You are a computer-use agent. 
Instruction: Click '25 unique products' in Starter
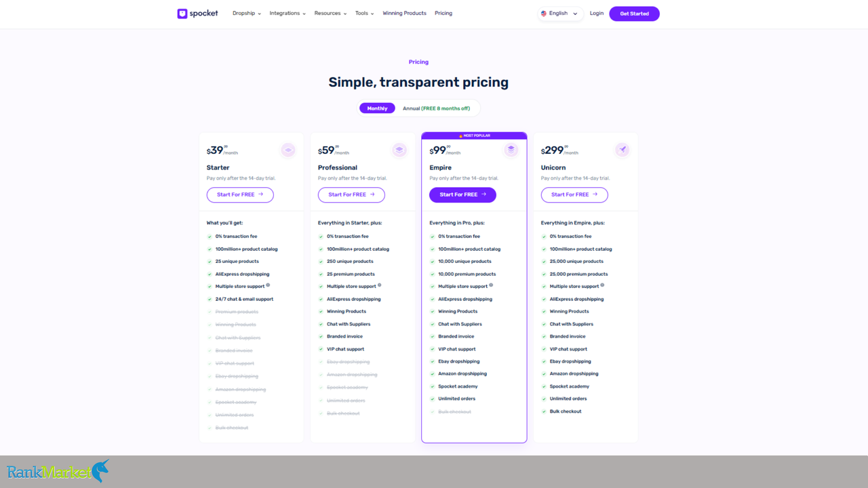[x=237, y=262]
